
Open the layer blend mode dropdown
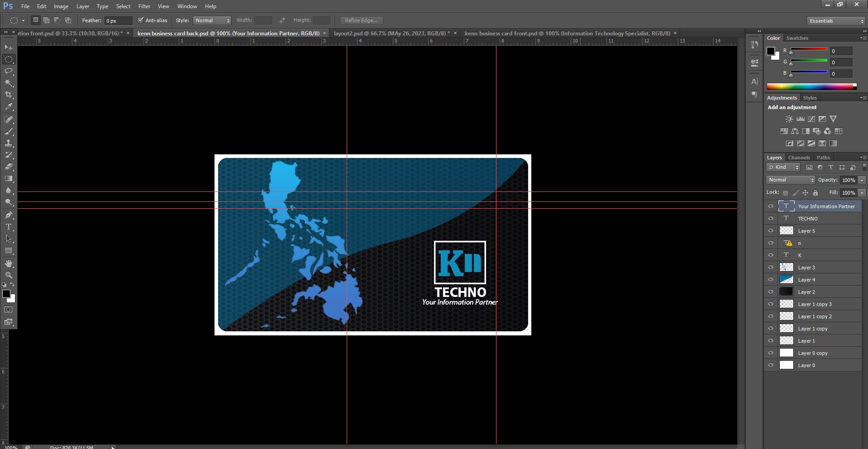[790, 180]
